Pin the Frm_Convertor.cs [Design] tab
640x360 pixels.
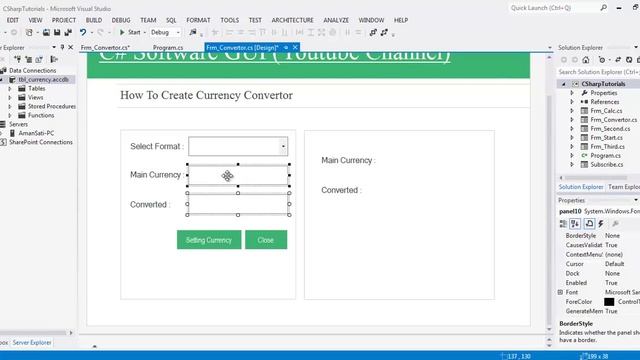pos(286,47)
